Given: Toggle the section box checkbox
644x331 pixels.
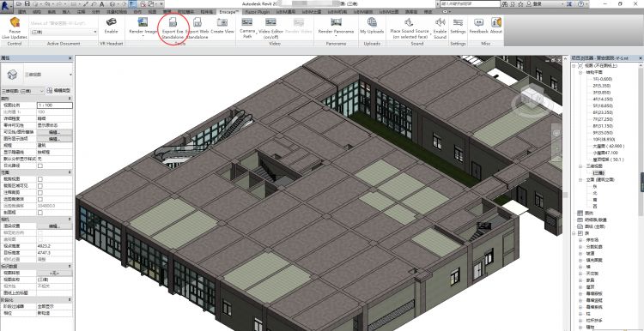Looking at the screenshot, I should (40, 213).
